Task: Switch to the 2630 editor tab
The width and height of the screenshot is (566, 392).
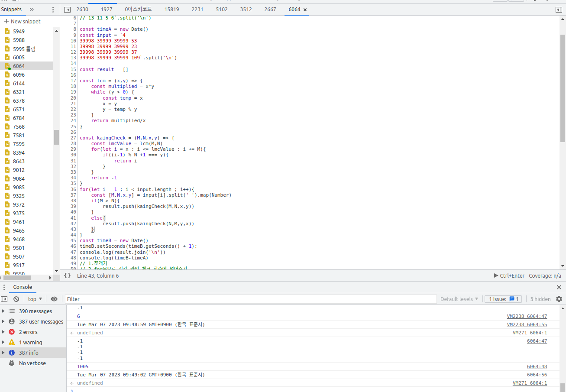Action: click(x=82, y=10)
